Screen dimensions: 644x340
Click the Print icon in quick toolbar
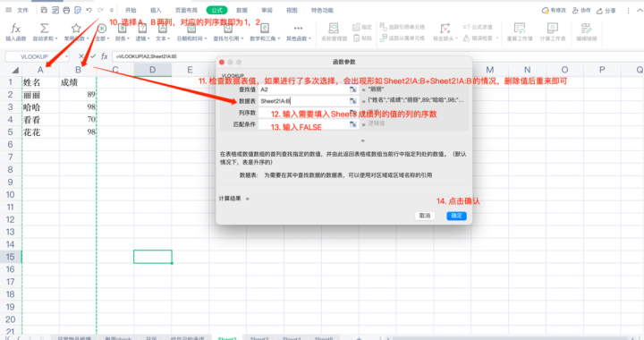[66, 10]
